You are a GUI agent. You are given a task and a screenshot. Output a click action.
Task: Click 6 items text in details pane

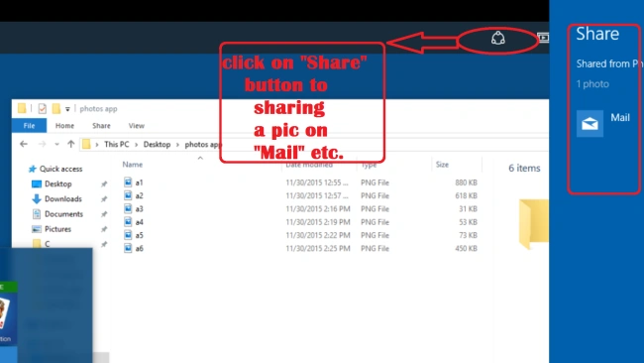(x=524, y=169)
